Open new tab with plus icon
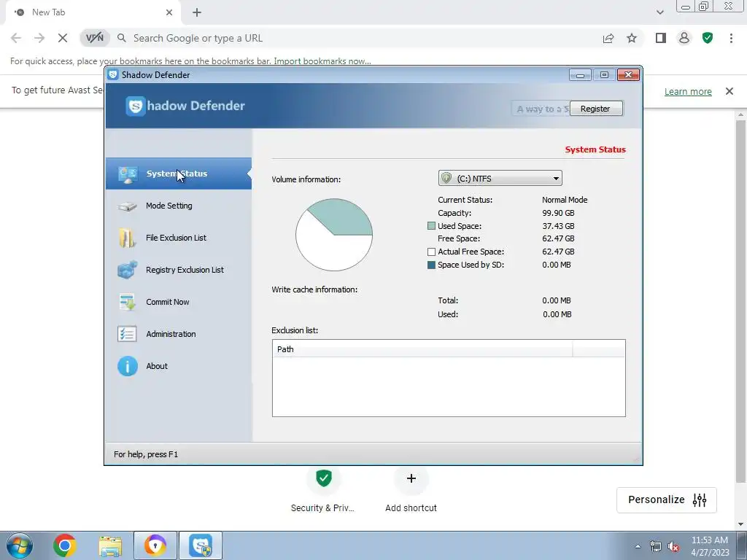 pyautogui.click(x=197, y=12)
